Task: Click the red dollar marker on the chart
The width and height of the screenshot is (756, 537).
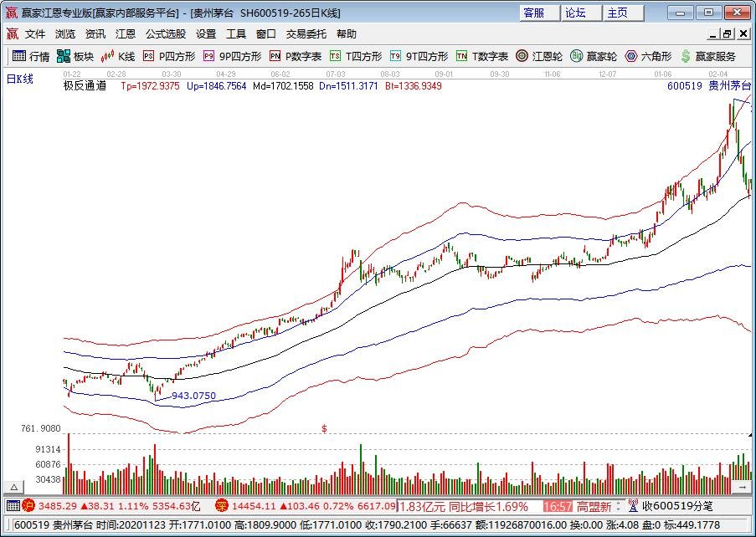Action: point(325,428)
